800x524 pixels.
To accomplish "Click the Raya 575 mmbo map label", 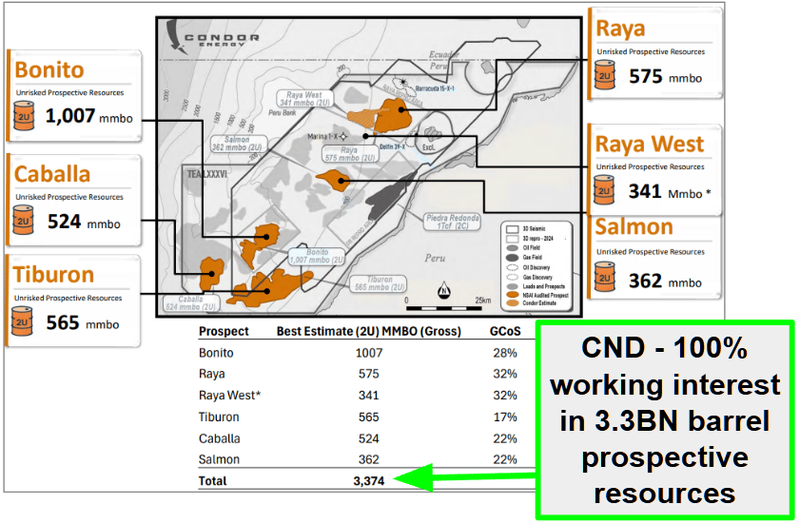I will pyautogui.click(x=349, y=154).
